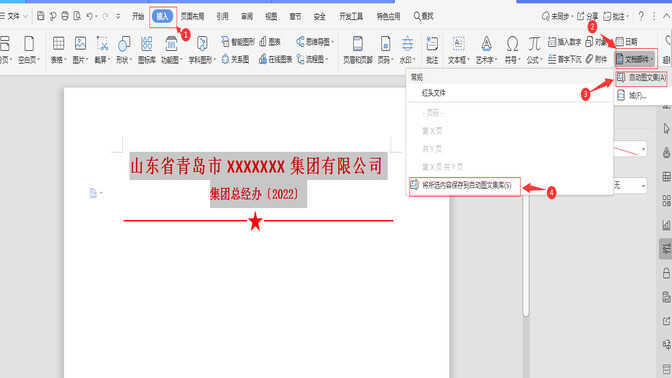Open the 页面布局 tab
Screen dimensions: 672x378
point(192,16)
